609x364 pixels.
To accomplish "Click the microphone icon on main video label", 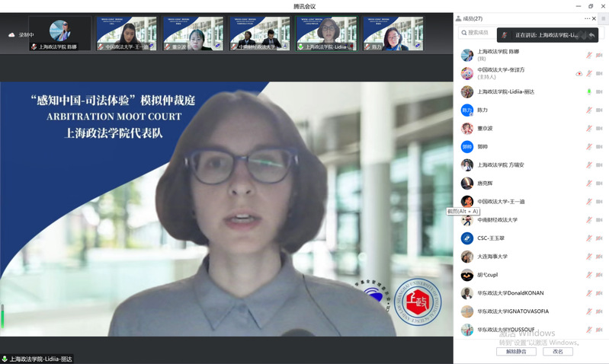I will 5,359.
